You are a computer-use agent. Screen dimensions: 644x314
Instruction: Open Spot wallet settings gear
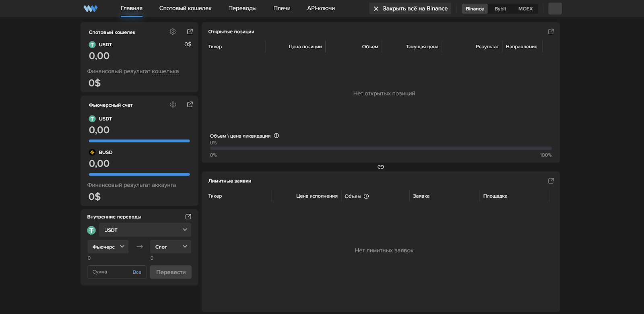[173, 32]
